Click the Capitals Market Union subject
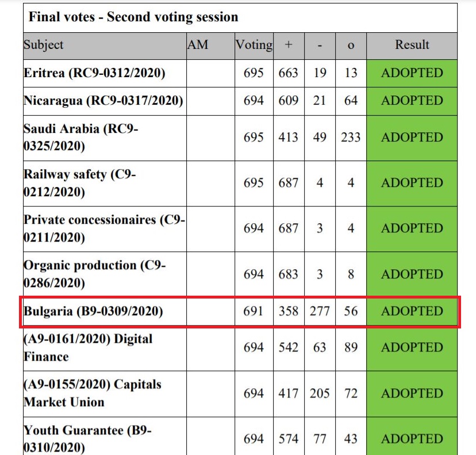 tap(93, 393)
